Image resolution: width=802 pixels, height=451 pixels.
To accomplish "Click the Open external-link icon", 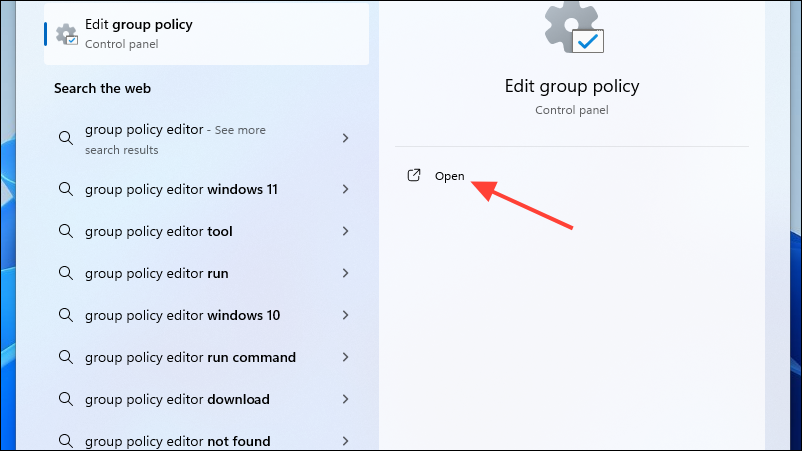I will coord(413,175).
